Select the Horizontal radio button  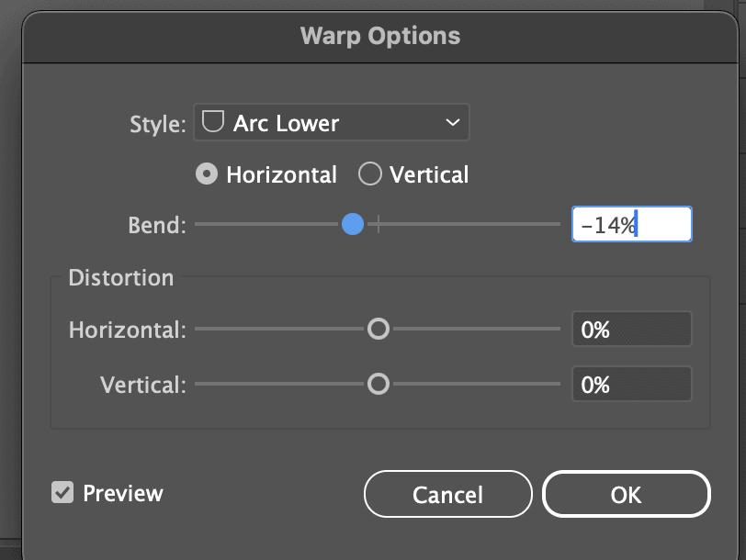click(208, 174)
